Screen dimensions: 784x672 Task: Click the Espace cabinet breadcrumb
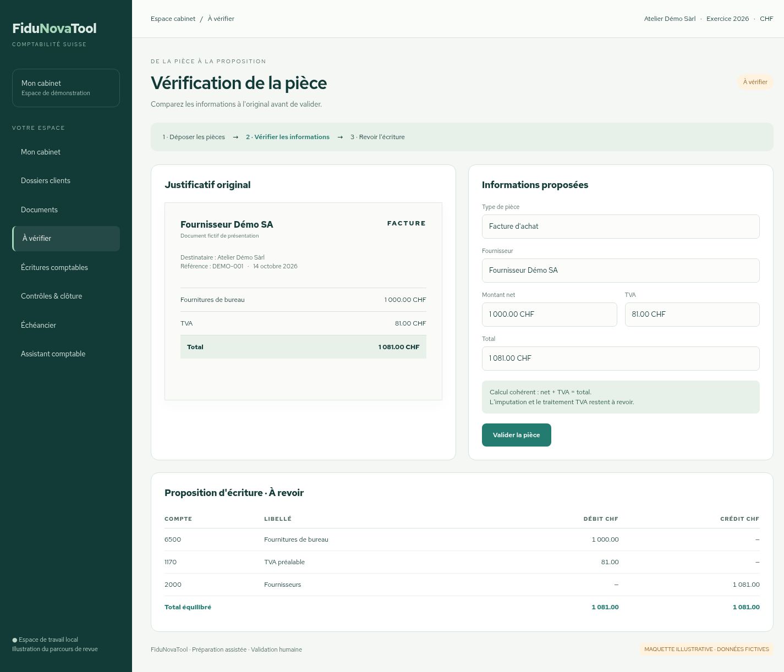tap(173, 19)
